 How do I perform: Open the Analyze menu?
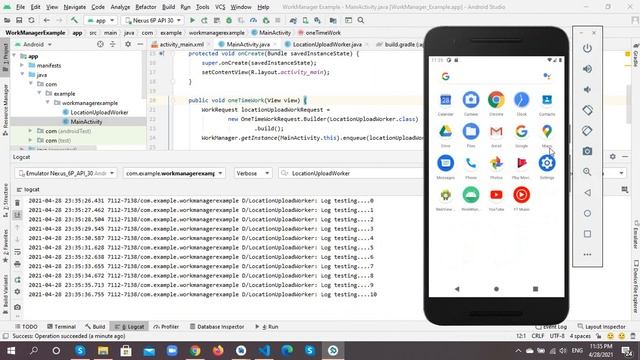120,7
